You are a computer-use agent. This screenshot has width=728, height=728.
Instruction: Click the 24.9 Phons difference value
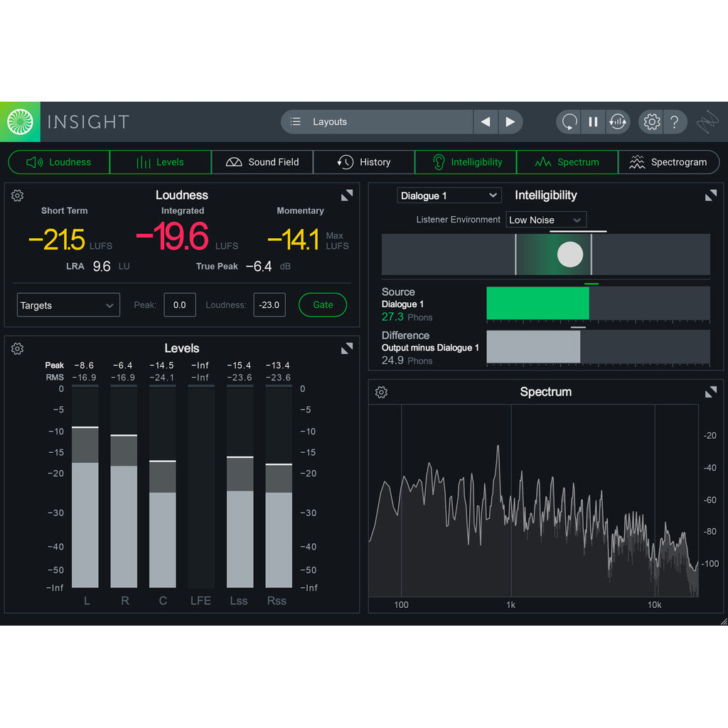[x=392, y=360]
